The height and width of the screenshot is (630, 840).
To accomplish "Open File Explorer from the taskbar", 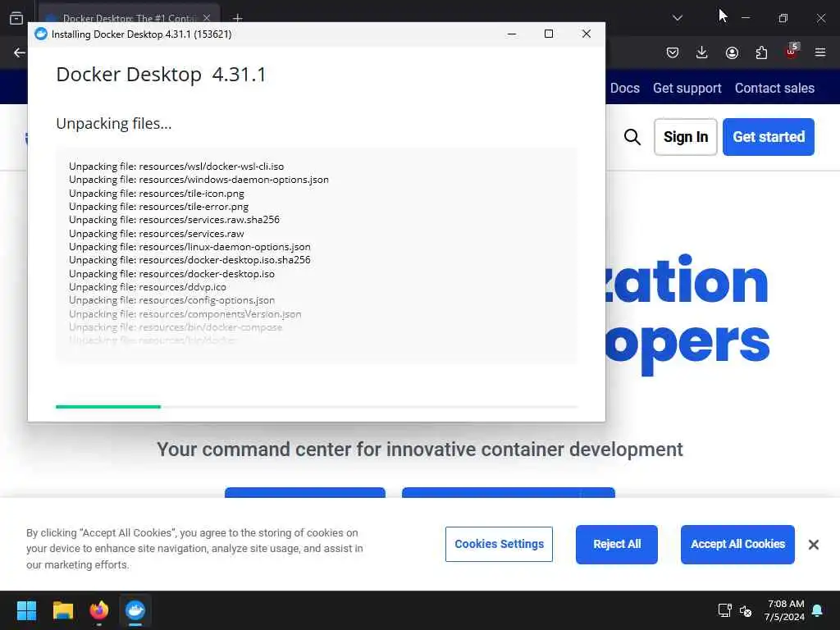I will (x=62, y=610).
